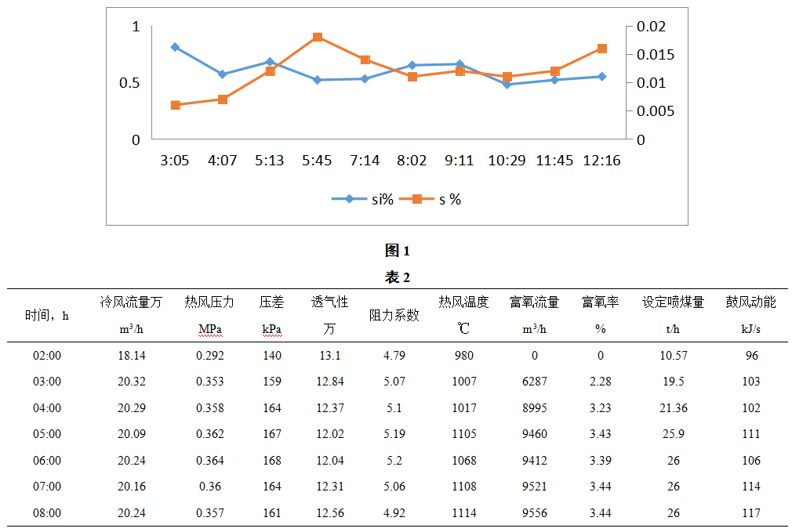Click the 鼓风动能 column header
This screenshot has width=792, height=532.
[x=750, y=302]
